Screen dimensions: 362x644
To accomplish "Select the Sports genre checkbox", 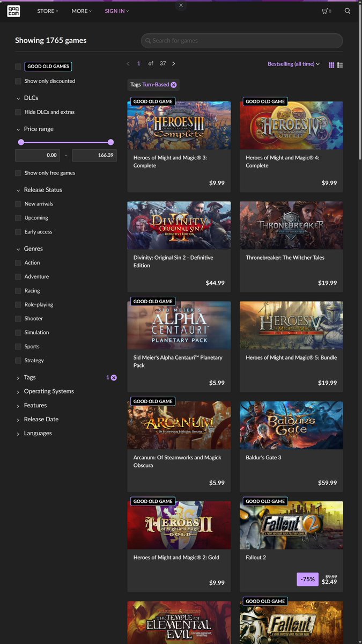I will click(x=18, y=346).
